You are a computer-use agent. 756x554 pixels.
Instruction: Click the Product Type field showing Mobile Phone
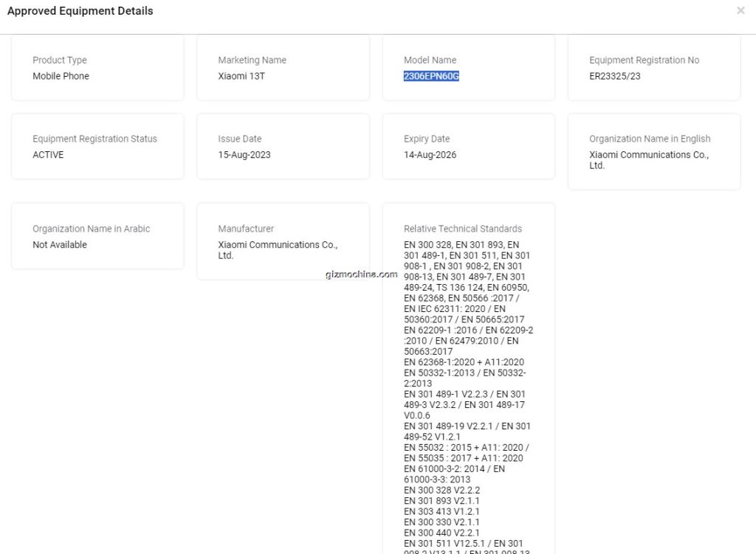click(61, 76)
